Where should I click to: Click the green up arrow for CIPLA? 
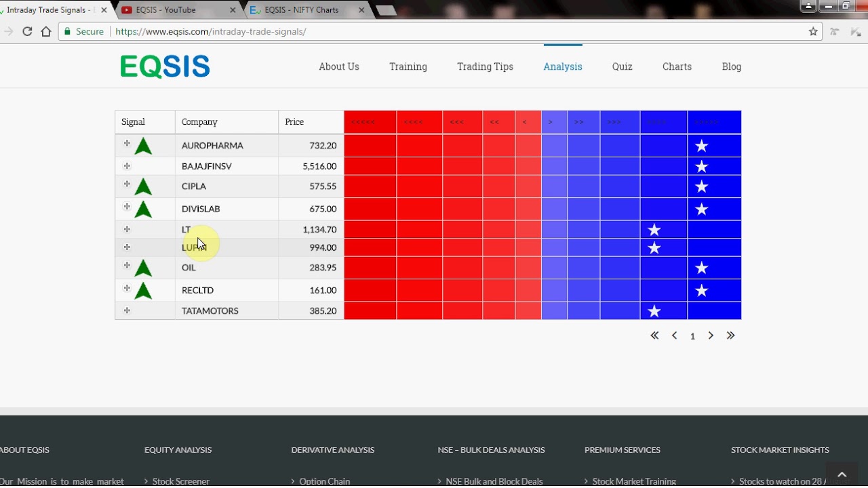point(143,186)
